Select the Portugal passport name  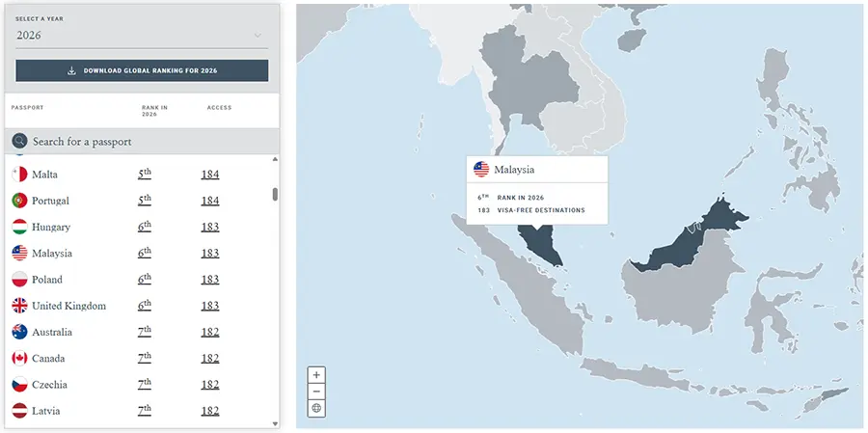(51, 201)
